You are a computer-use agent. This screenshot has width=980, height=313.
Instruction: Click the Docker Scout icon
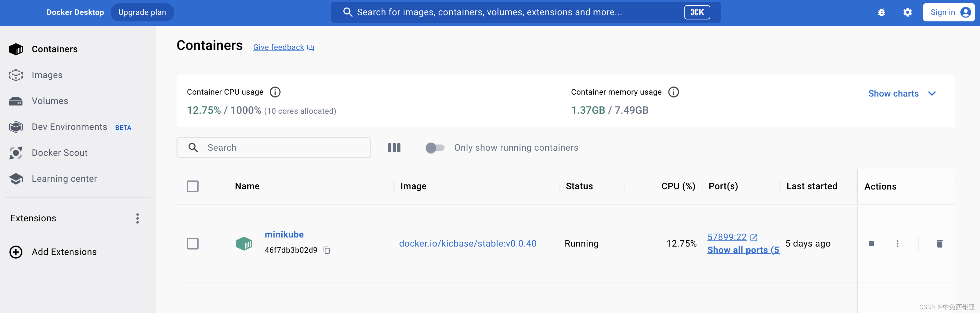[16, 153]
